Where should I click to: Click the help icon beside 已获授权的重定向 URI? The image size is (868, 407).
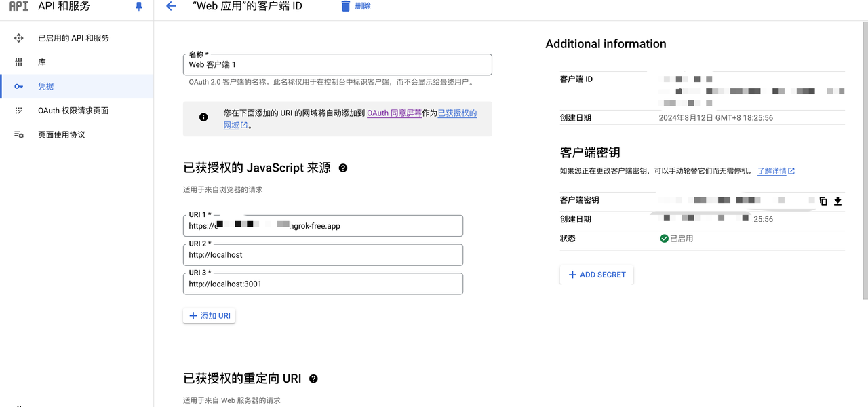click(x=313, y=379)
